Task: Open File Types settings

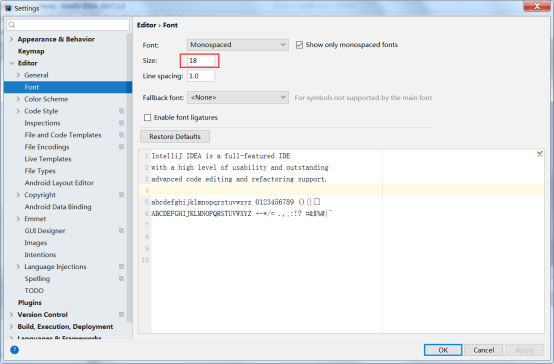Action: 40,171
